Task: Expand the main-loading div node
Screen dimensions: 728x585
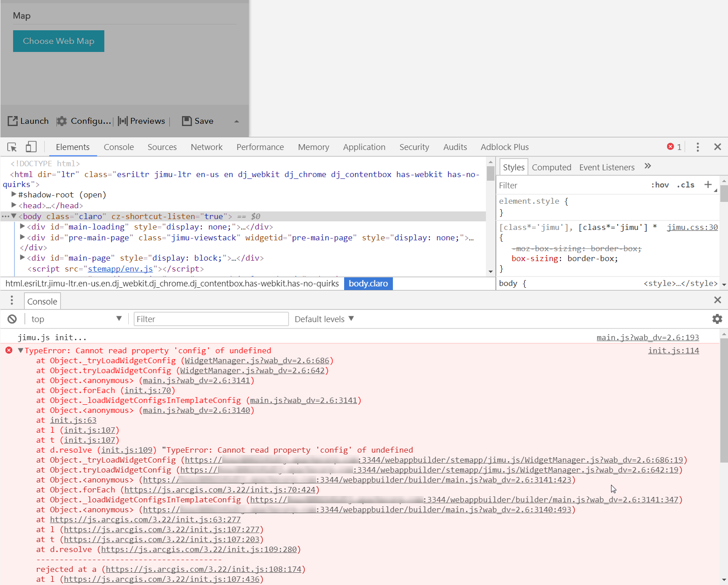Action: (23, 226)
